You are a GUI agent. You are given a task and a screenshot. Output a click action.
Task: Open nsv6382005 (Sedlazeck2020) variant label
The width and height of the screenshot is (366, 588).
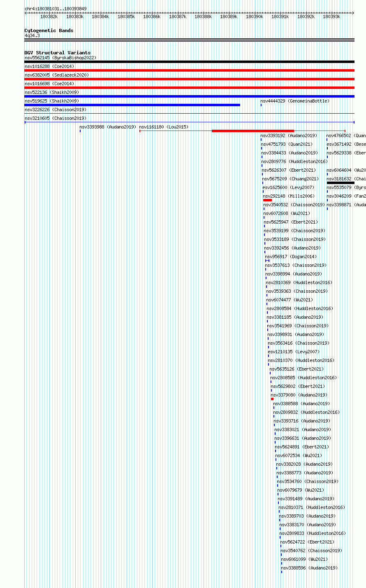click(x=57, y=75)
